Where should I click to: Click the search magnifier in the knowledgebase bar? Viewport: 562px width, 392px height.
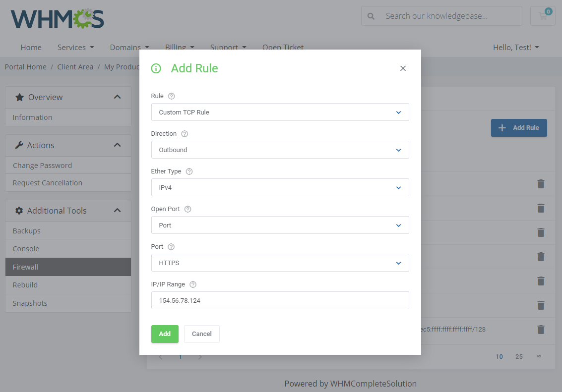371,16
